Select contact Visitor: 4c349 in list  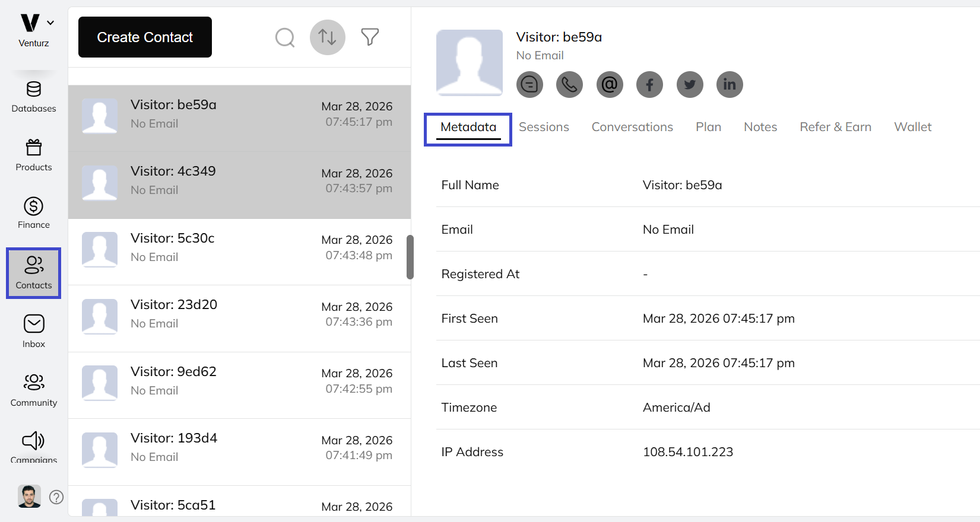click(x=239, y=185)
